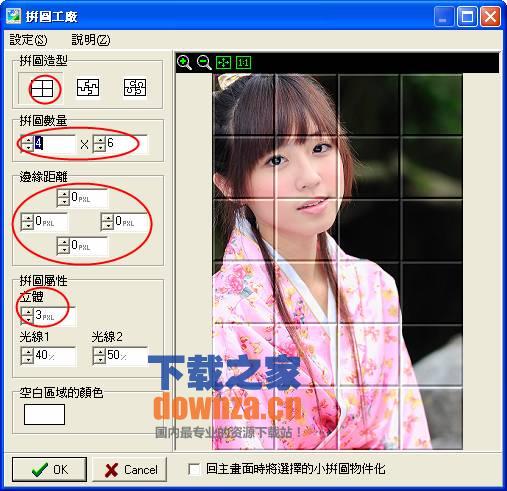Maximize the 拼圖工廠 window
Image resolution: width=507 pixels, height=491 pixels.
coord(467,16)
